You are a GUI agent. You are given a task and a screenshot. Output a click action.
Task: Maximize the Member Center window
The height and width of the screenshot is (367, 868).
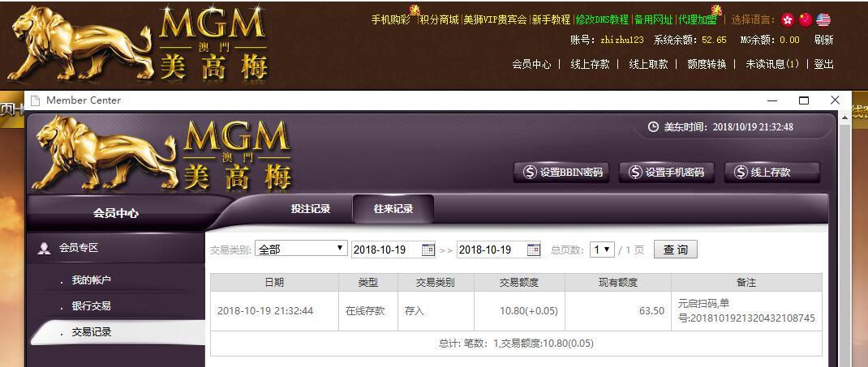tap(804, 100)
